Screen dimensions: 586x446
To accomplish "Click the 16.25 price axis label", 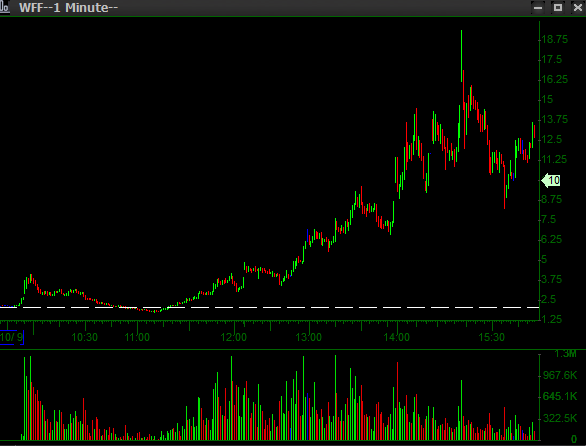I will [x=555, y=79].
